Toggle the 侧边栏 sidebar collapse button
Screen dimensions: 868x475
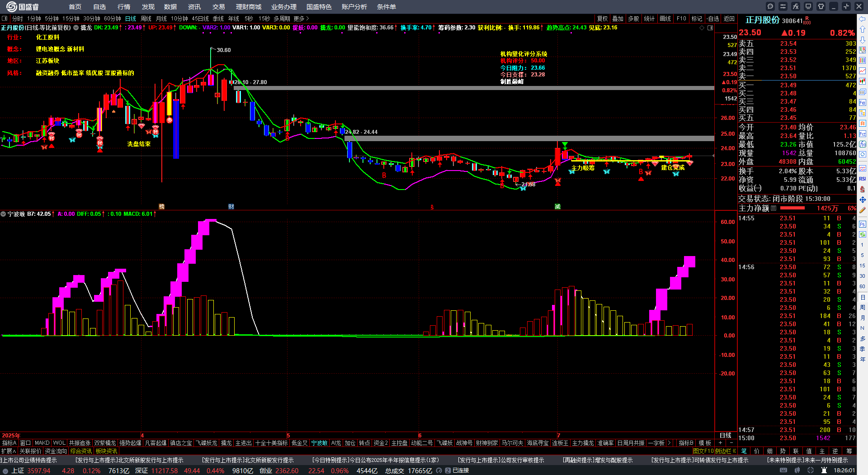click(725, 451)
